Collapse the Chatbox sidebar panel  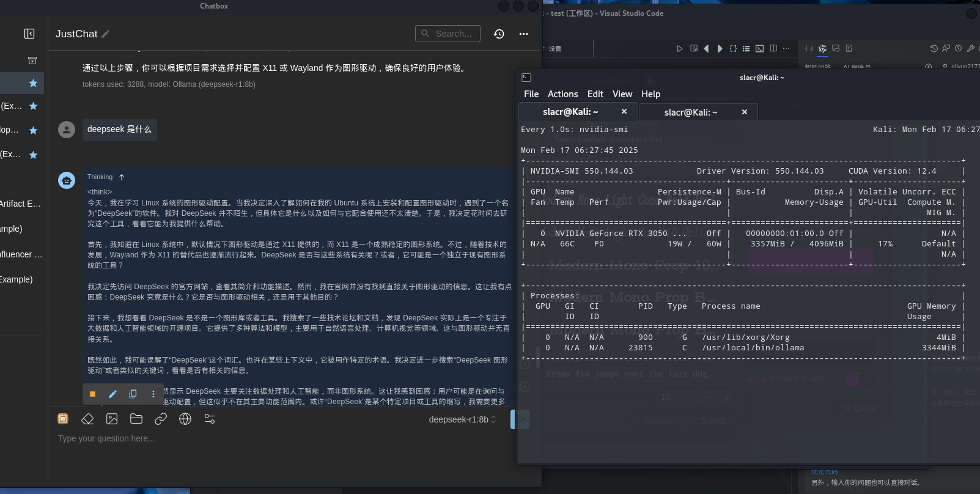click(29, 34)
